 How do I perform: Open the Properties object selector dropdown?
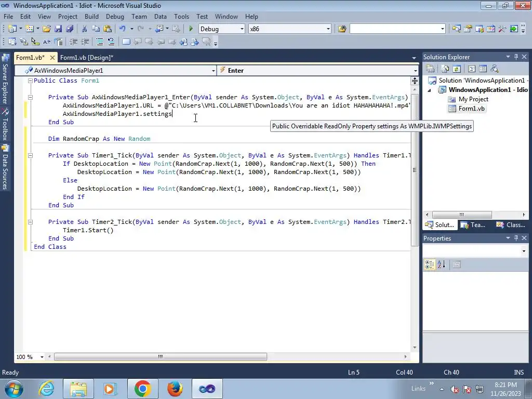tap(524, 251)
